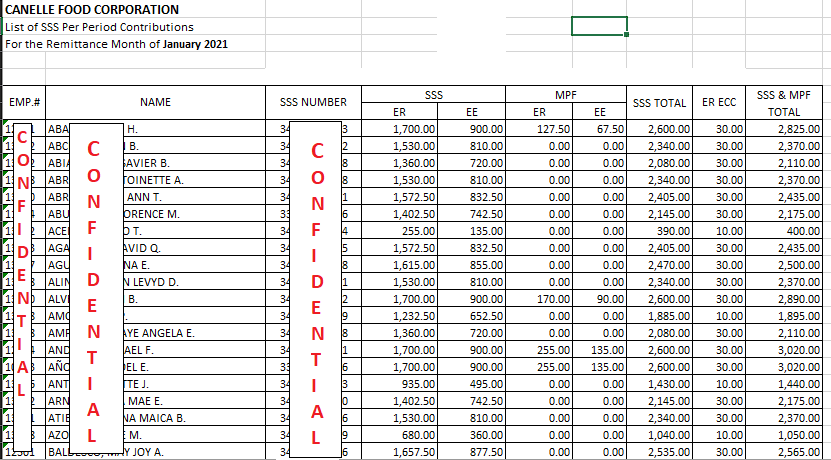831x460 pixels.
Task: Select the name cell ending in 'SAVIER B.'
Action: (155, 163)
